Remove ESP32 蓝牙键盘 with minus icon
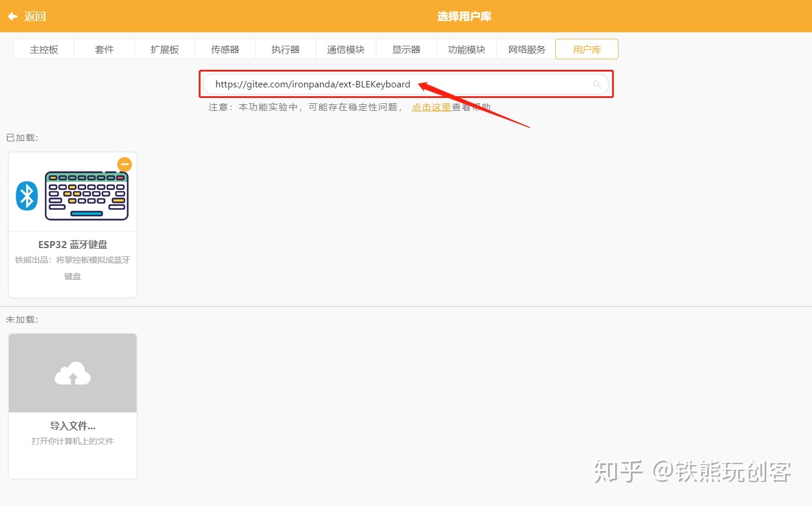The height and width of the screenshot is (505, 812). [124, 164]
